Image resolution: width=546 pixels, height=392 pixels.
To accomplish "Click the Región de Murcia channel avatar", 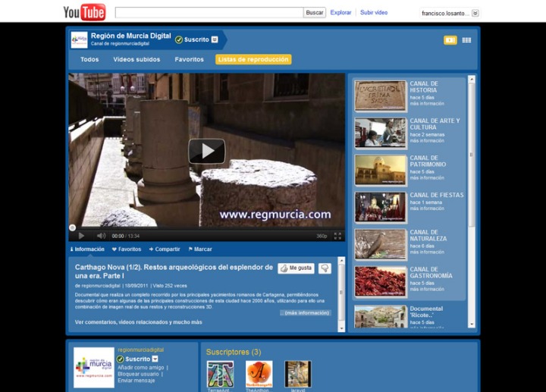I will (x=79, y=39).
